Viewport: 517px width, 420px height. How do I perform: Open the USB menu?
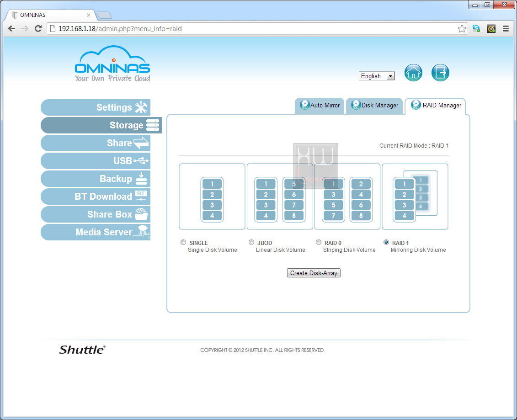96,161
